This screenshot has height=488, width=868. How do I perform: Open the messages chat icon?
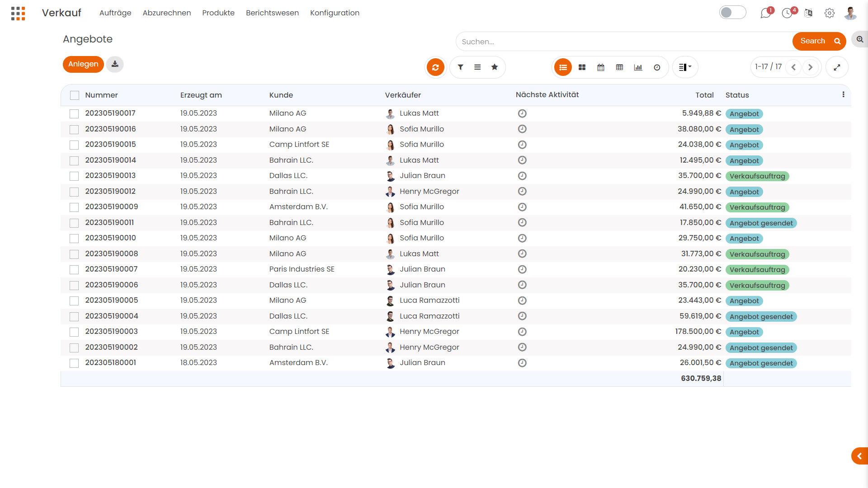point(765,13)
